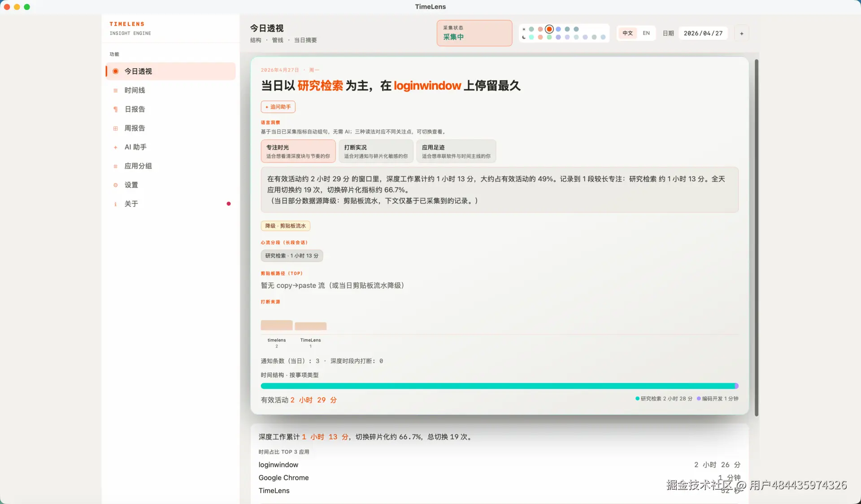The height and width of the screenshot is (504, 861).
Task: Pick the last pale blue dark-theme swatch
Action: pyautogui.click(x=603, y=37)
